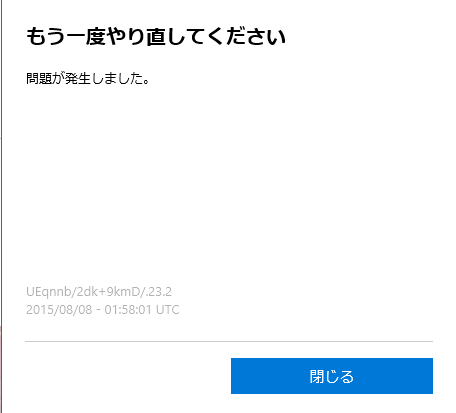
Task: Click the blue 閉じる button
Action: click(x=332, y=376)
